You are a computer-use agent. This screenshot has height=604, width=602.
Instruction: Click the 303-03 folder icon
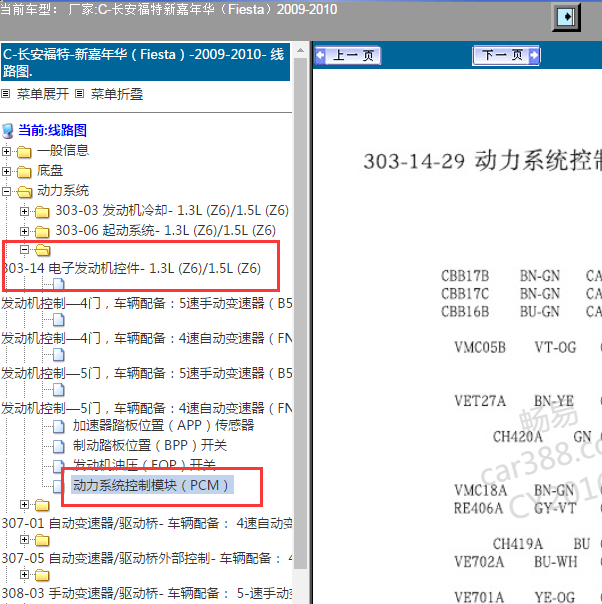click(42, 211)
